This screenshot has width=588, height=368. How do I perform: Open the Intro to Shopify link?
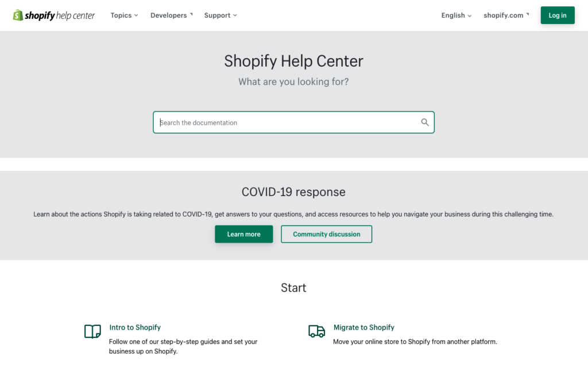(x=135, y=327)
